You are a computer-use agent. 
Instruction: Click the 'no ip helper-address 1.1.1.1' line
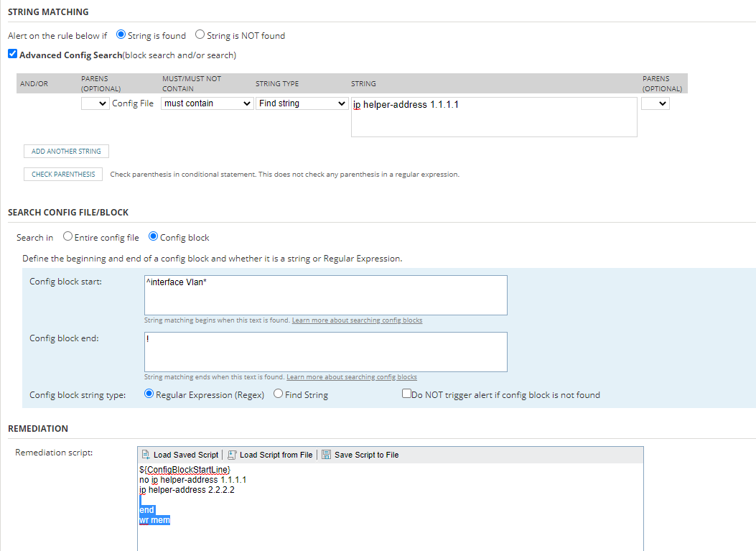tap(193, 480)
